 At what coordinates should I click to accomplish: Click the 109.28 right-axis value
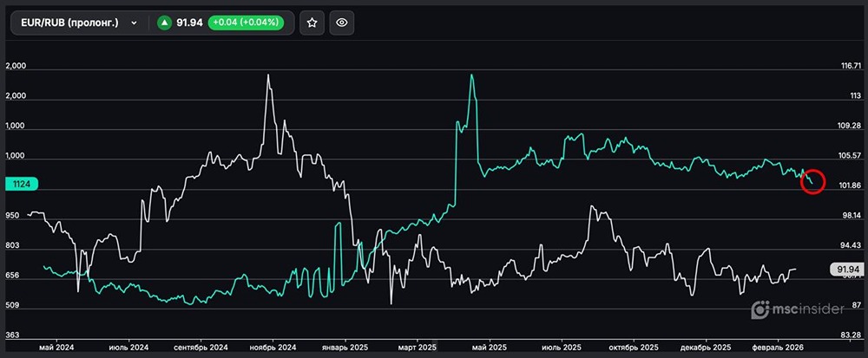tap(851, 126)
